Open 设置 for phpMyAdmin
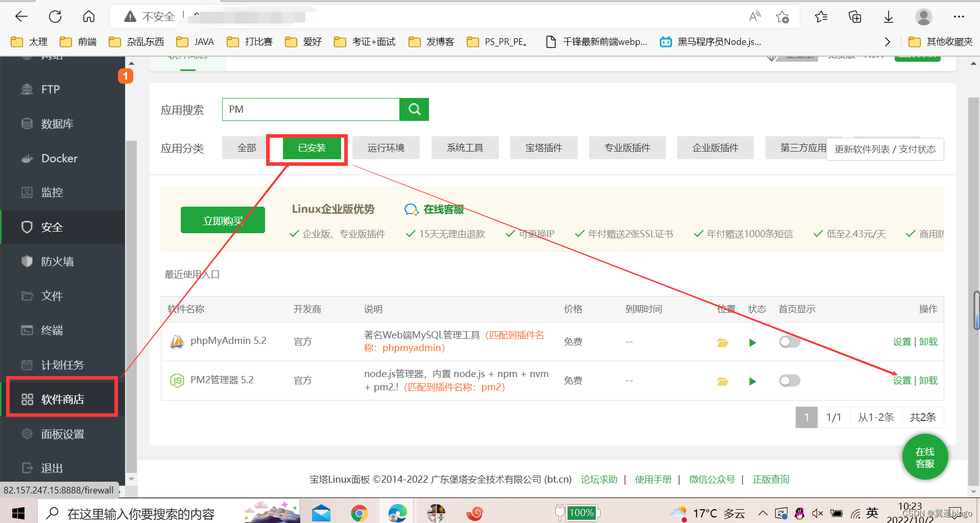 [902, 342]
